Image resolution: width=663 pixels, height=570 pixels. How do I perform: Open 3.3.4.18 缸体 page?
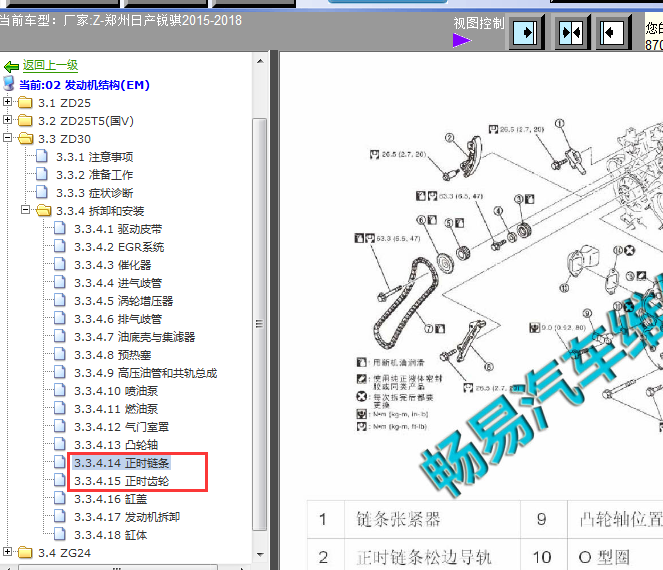click(110, 535)
